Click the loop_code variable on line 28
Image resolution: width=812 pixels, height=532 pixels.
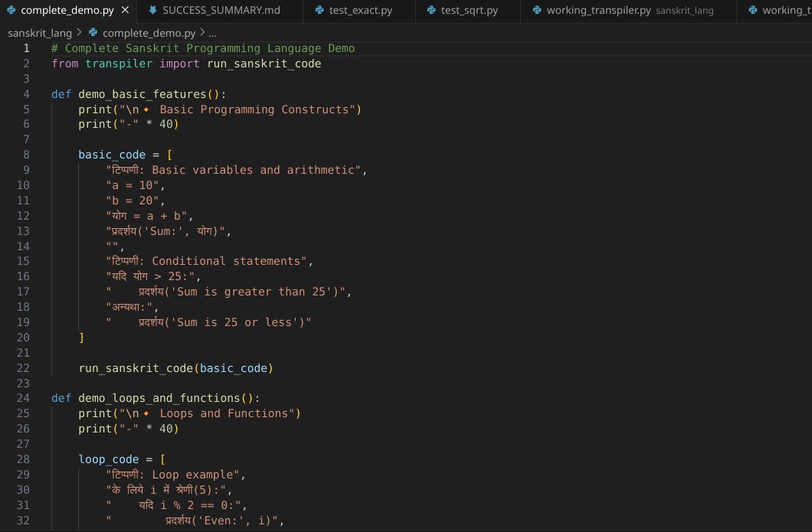coord(109,459)
